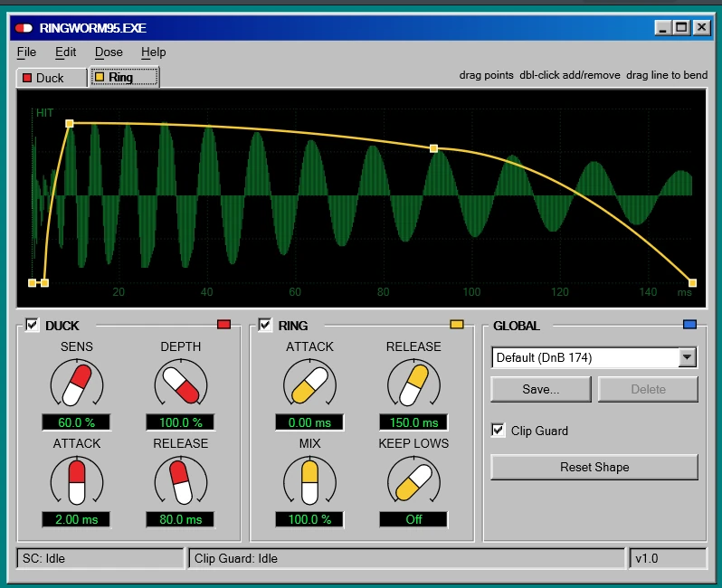Select the envelope end point at bottom right
722x588 pixels.
tap(692, 283)
